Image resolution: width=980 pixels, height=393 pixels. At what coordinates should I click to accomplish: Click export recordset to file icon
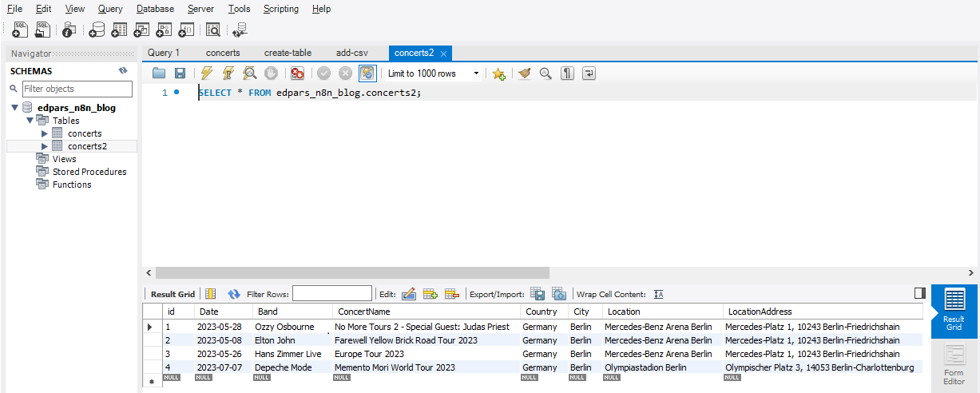538,294
